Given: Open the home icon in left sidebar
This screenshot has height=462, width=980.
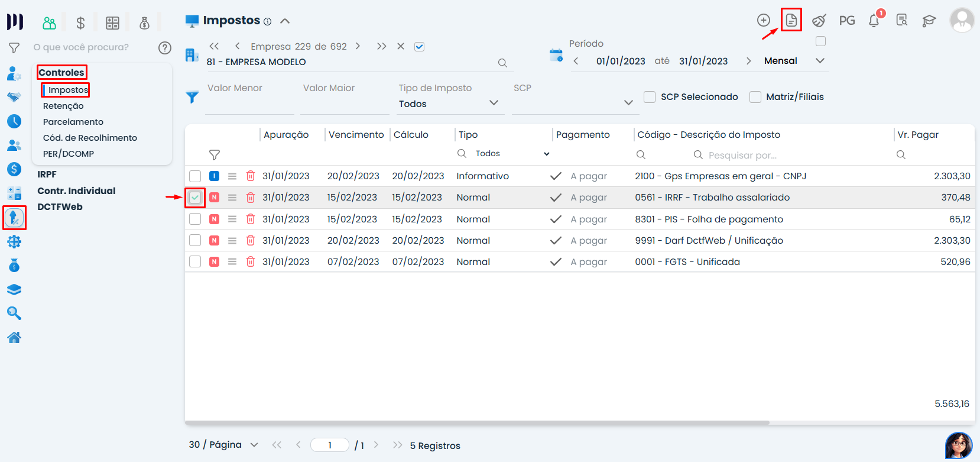Looking at the screenshot, I should click(x=14, y=337).
